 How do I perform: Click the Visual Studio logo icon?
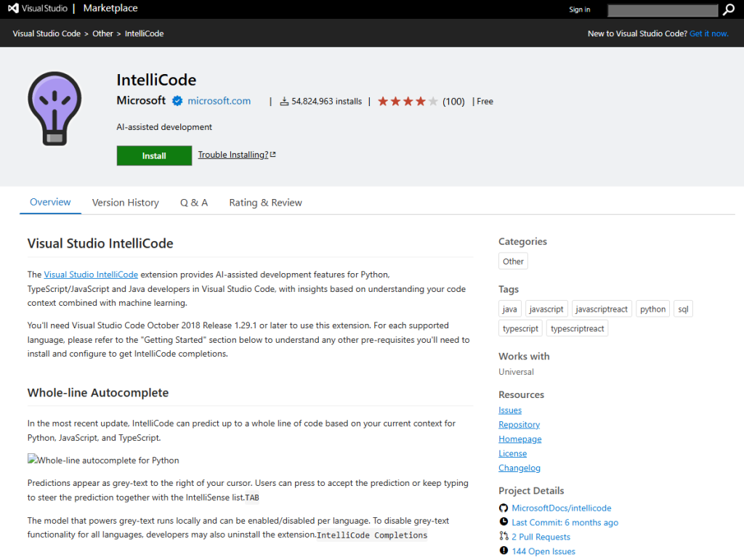point(13,8)
